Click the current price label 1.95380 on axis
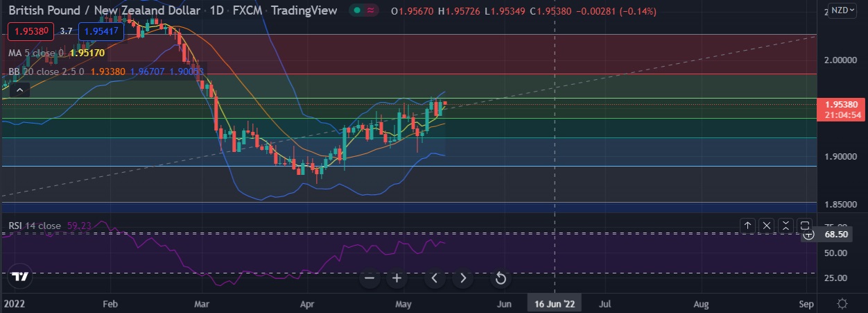 (842, 104)
